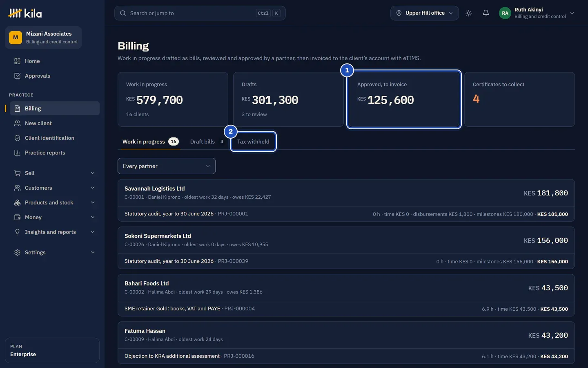Image resolution: width=588 pixels, height=368 pixels.
Task: Click the New client person icon
Action: [17, 123]
